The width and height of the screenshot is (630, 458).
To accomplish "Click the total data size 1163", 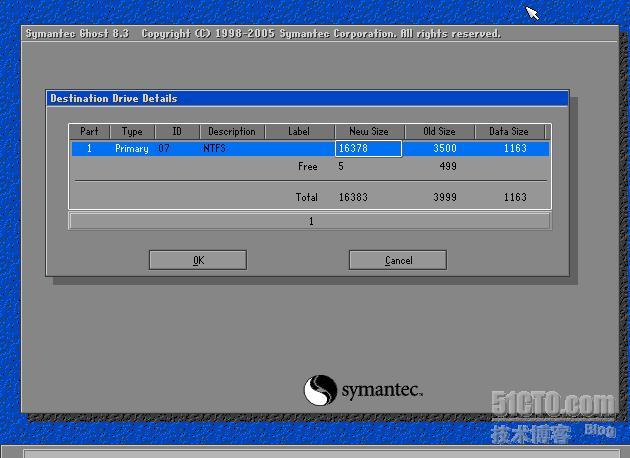I will 515,197.
